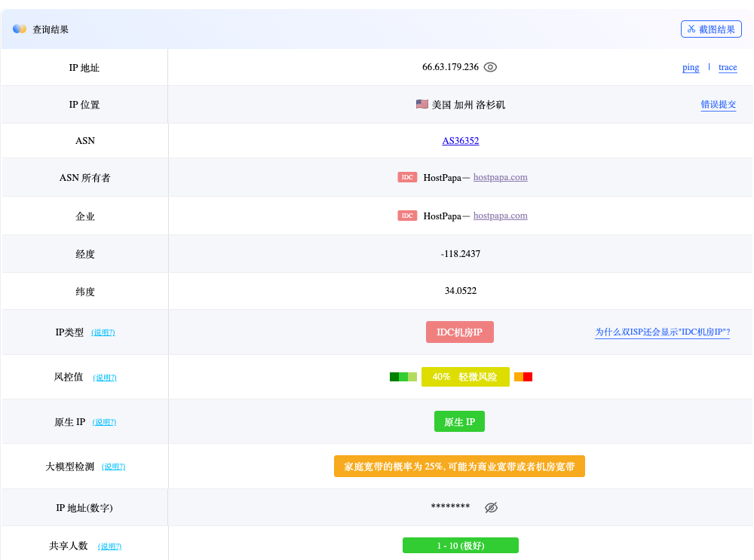This screenshot has height=560, width=754.
Task: Click the 错误提交 error report link
Action: point(718,105)
